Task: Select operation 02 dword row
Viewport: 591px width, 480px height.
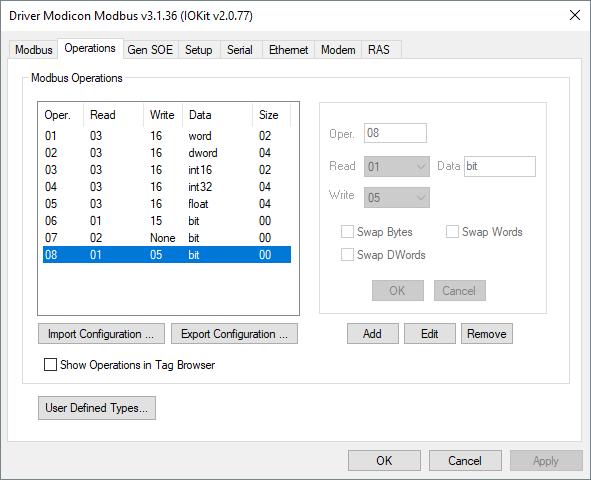Action: (167, 153)
